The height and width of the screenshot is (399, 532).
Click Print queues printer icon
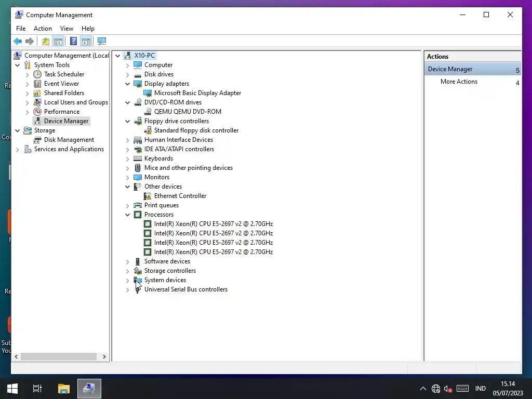click(138, 205)
